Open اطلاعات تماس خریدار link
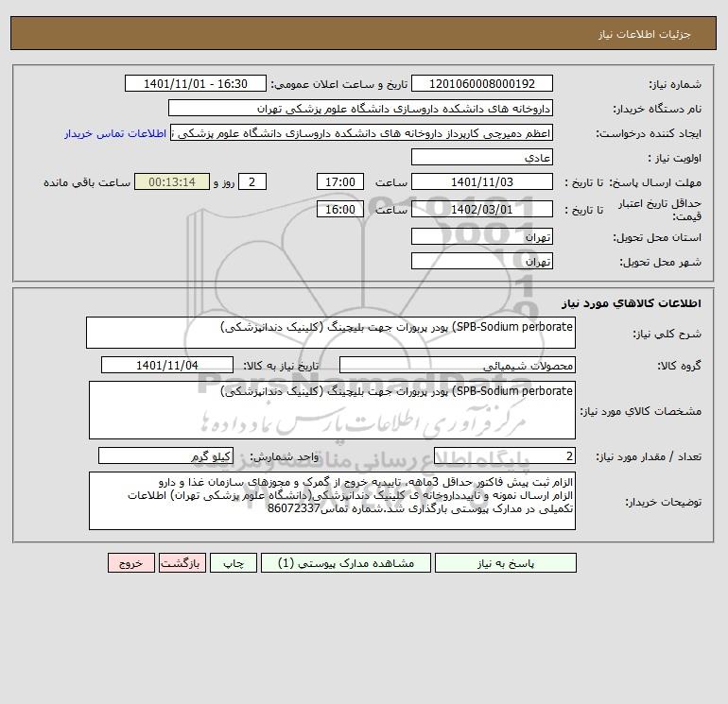728x704 pixels. click(x=115, y=133)
